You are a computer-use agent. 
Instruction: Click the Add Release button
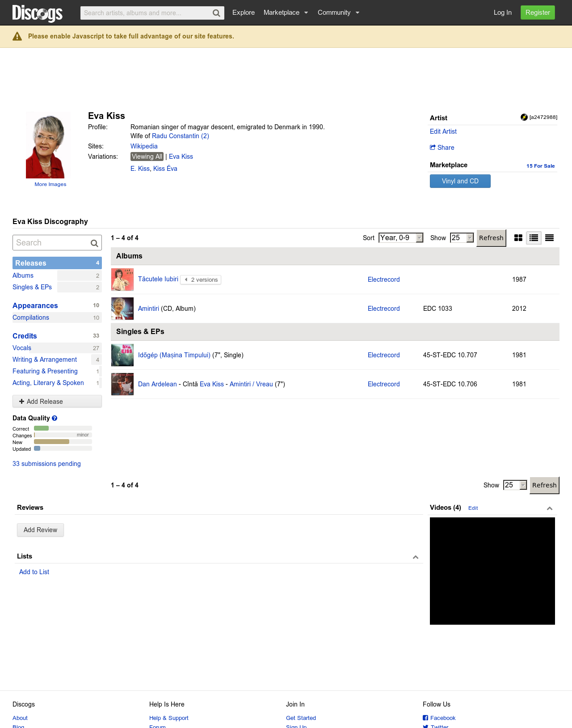[57, 402]
